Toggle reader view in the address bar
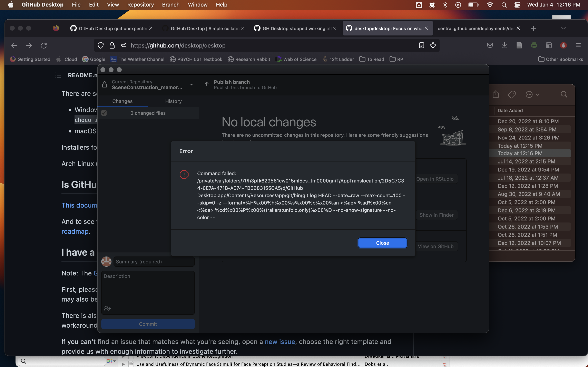The height and width of the screenshot is (367, 588). (421, 45)
